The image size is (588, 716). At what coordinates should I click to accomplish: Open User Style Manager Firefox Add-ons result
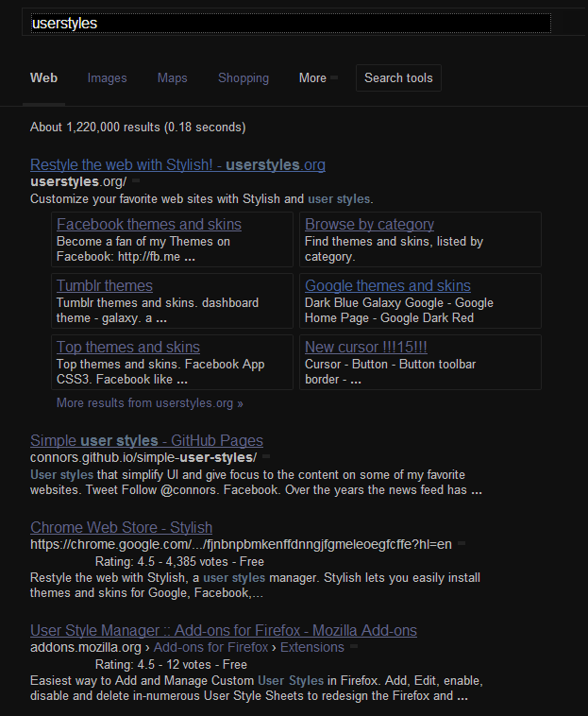[224, 630]
